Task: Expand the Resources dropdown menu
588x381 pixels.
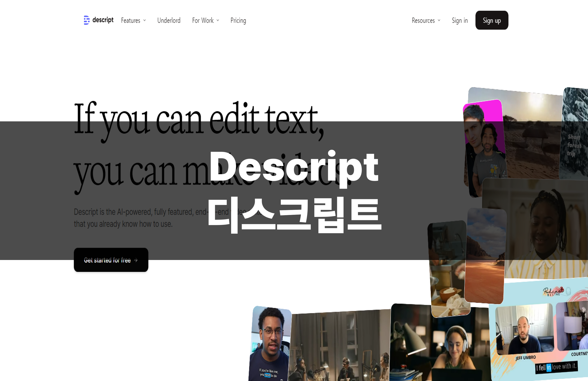Action: coord(426,20)
